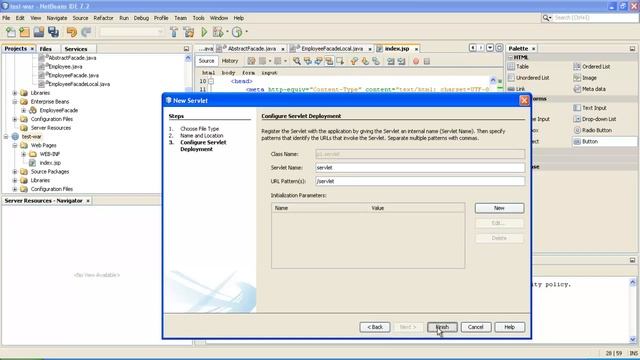Click the Help button in New Servlet dialog
This screenshot has height=360, width=640.
[509, 327]
